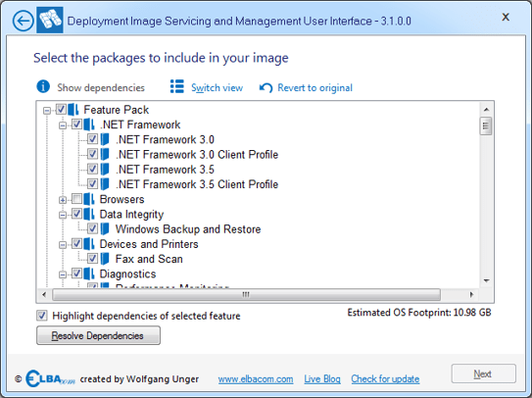The height and width of the screenshot is (398, 532).
Task: Open the Live Blog link
Action: tap(322, 379)
